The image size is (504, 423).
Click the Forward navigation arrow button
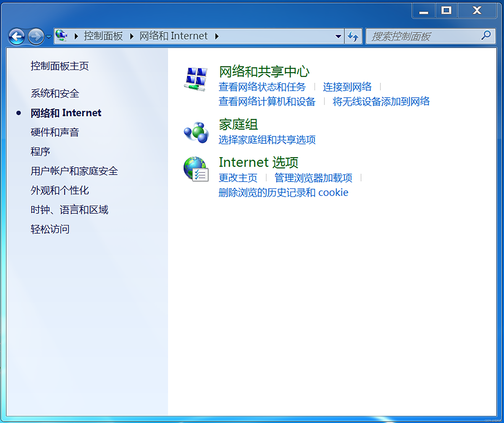pyautogui.click(x=36, y=36)
